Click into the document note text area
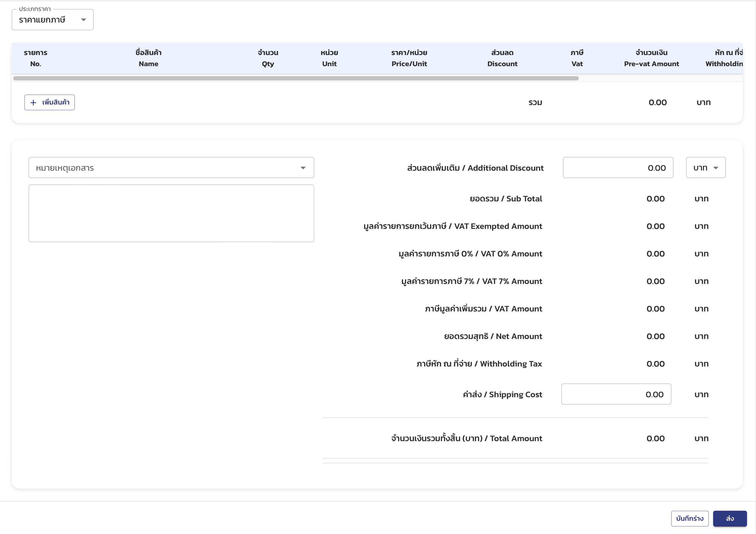756x534 pixels. [171, 214]
